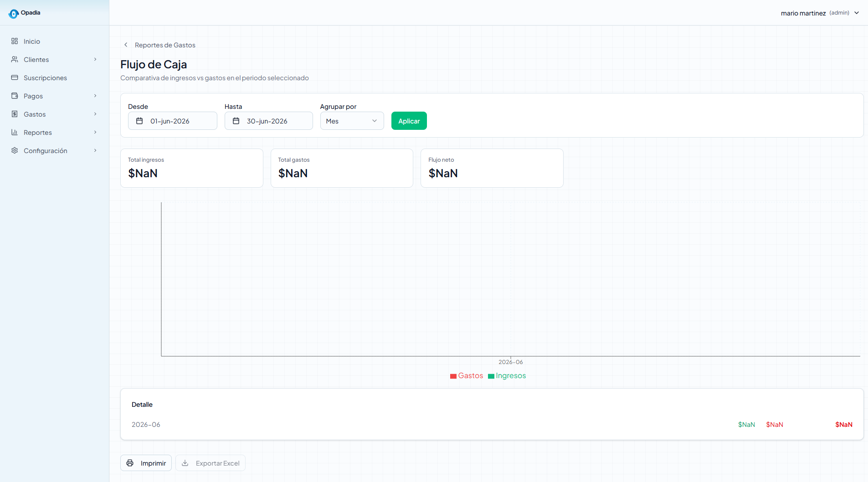This screenshot has width=868, height=482.
Task: Click the 2026-06 chart axis label
Action: [510, 362]
